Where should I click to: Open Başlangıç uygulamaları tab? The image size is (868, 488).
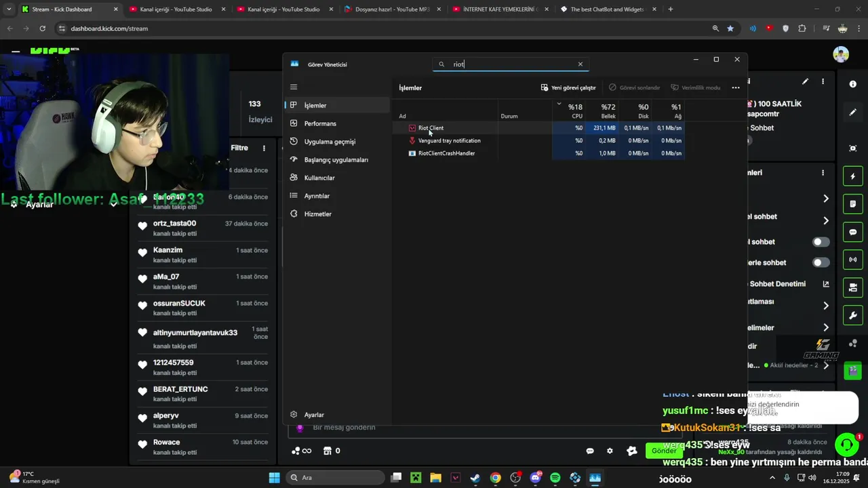click(x=337, y=159)
